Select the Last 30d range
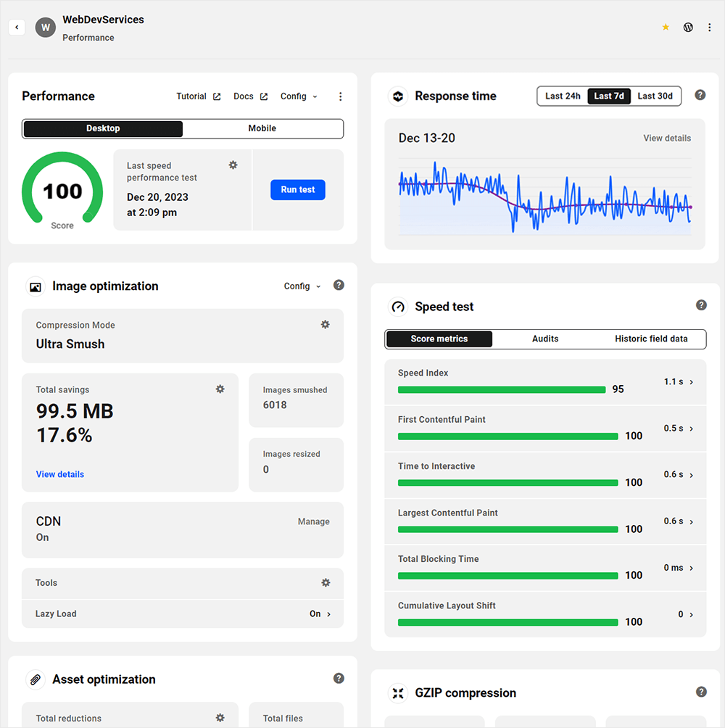 click(x=655, y=96)
